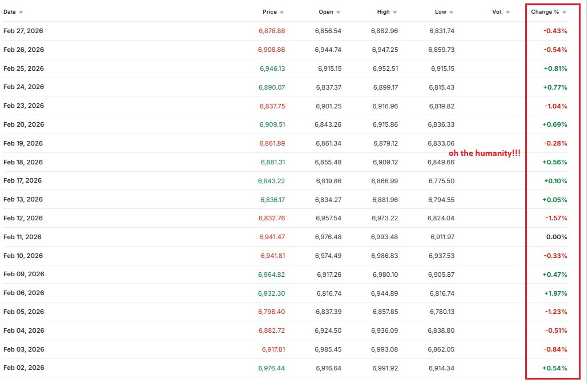Click the -1.57% change value
The height and width of the screenshot is (383, 588).
[556, 218]
